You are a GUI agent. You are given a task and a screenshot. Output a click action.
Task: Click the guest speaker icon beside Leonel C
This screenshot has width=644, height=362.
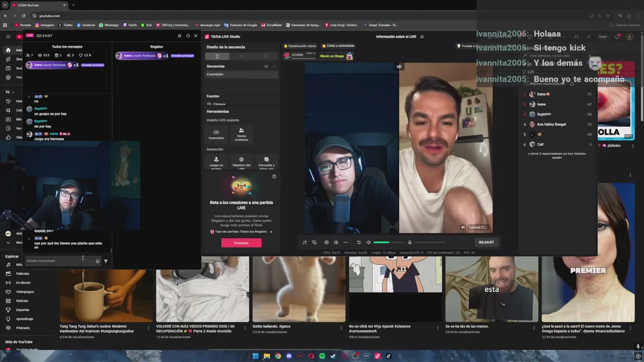(463, 227)
